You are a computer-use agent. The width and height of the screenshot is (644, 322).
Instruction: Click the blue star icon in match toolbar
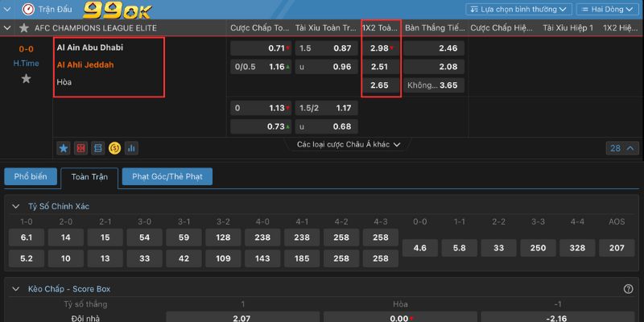tap(64, 148)
